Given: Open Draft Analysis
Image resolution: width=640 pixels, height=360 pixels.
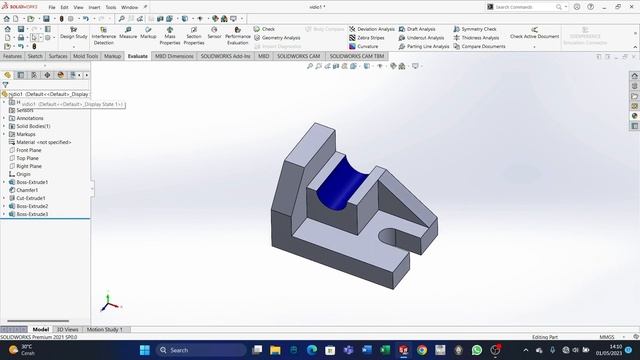Looking at the screenshot, I should click(417, 29).
